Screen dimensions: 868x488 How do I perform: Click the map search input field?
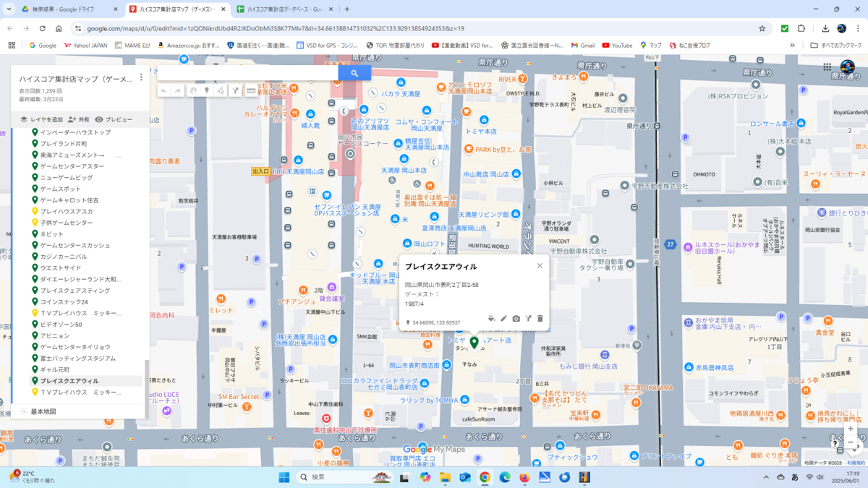(248, 73)
